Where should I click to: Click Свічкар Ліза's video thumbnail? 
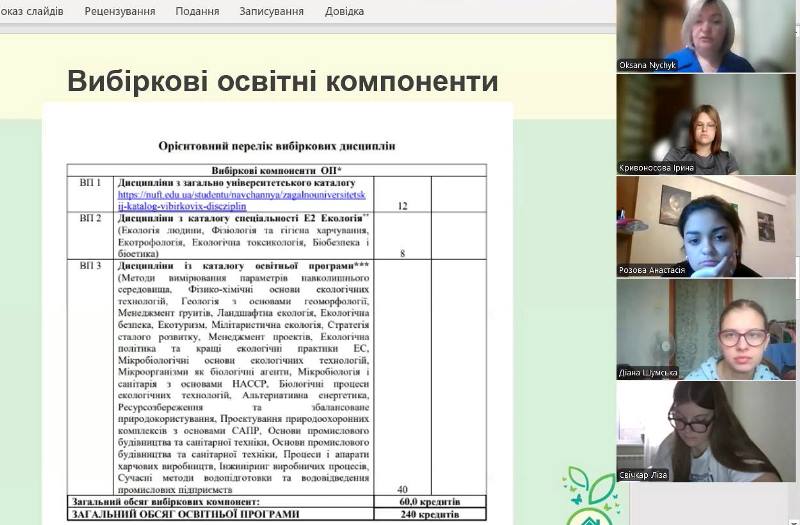(x=707, y=431)
